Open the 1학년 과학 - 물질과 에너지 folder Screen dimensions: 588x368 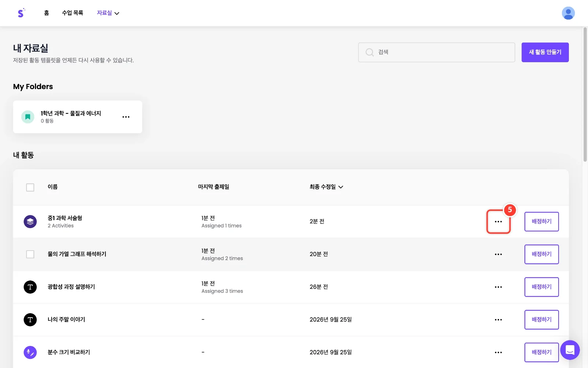click(78, 117)
